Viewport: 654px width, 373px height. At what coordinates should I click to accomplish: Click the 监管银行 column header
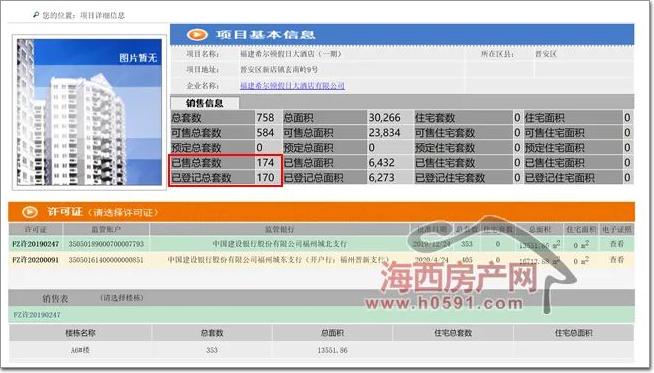[x=279, y=229]
